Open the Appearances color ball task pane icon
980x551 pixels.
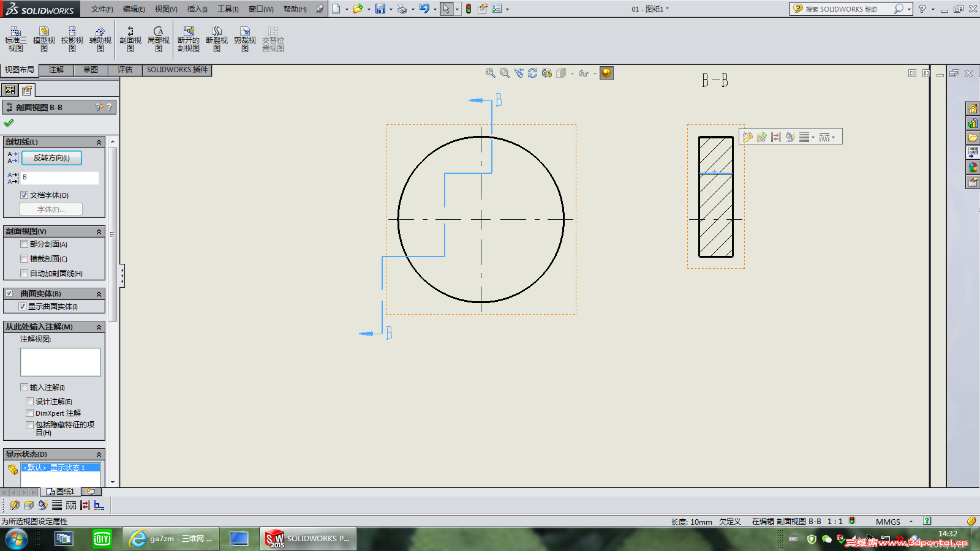pos(973,167)
